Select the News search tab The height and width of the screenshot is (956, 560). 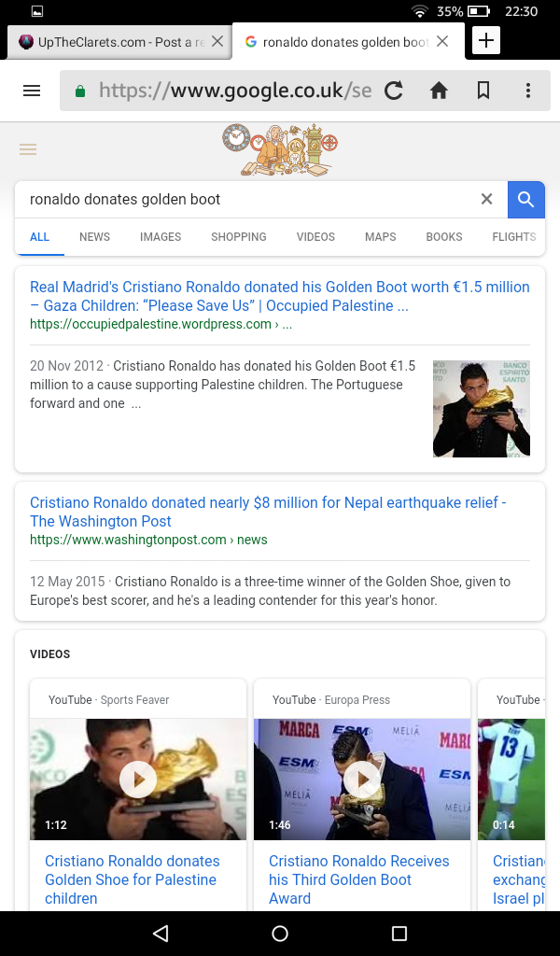(94, 237)
